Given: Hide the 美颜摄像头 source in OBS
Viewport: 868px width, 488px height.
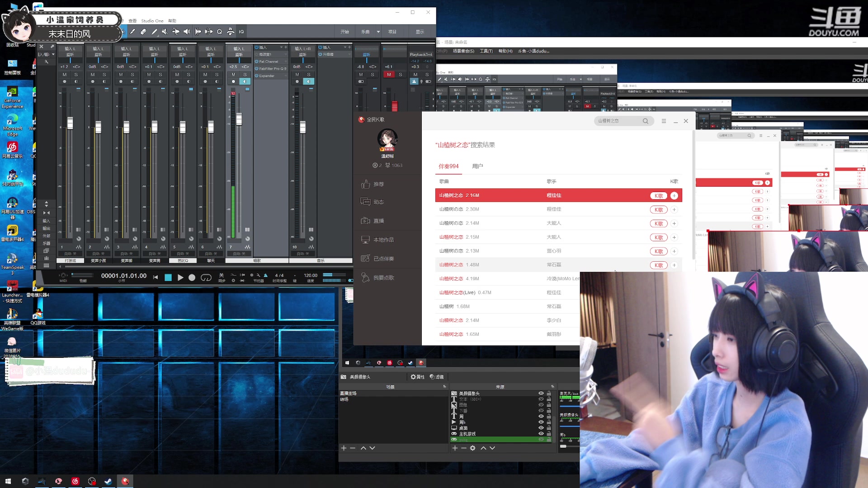Looking at the screenshot, I should 541,394.
